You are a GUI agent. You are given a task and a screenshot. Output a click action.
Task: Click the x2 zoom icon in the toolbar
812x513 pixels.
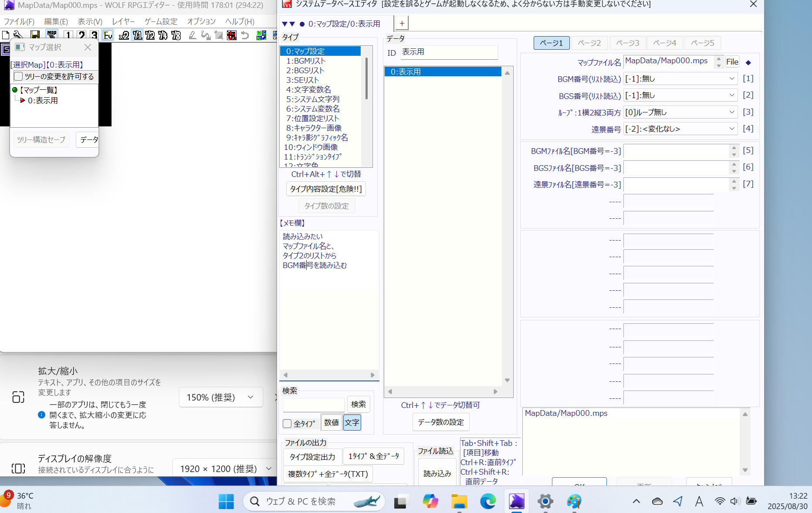(x=124, y=35)
